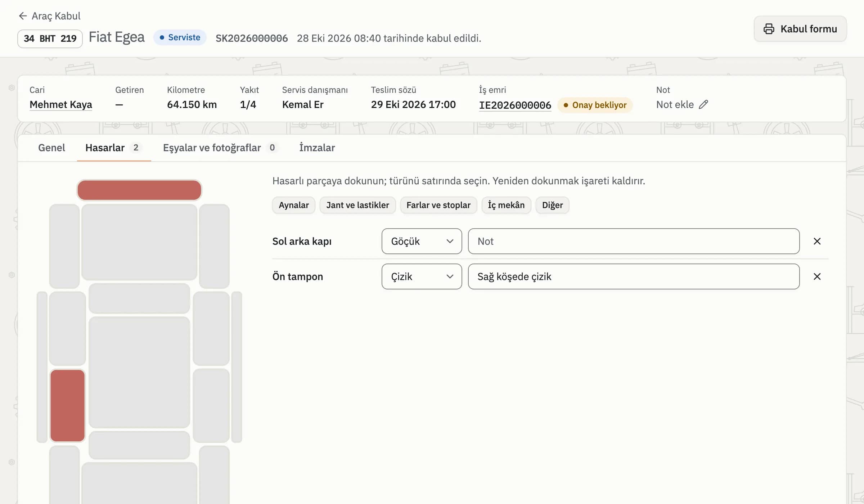This screenshot has height=504, width=864.
Task: Click the Teslim sözü date 29 Eki 2026 17:00
Action: (413, 105)
